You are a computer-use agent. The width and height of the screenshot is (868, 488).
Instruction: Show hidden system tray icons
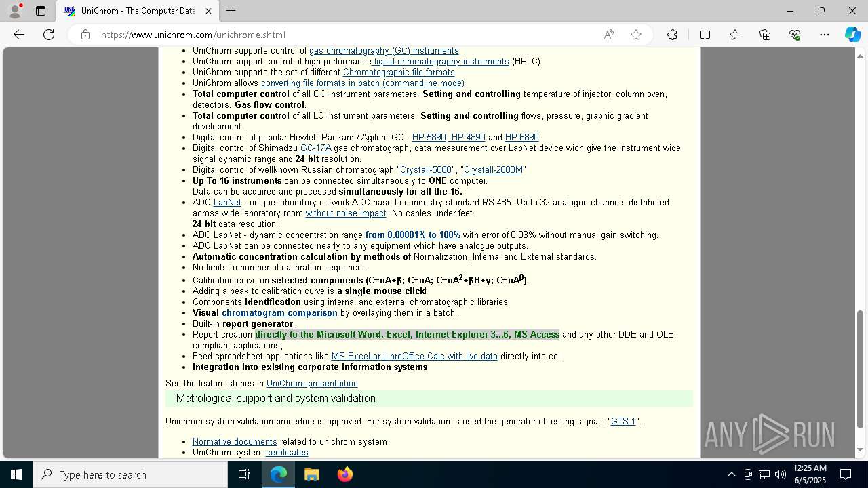click(x=731, y=474)
